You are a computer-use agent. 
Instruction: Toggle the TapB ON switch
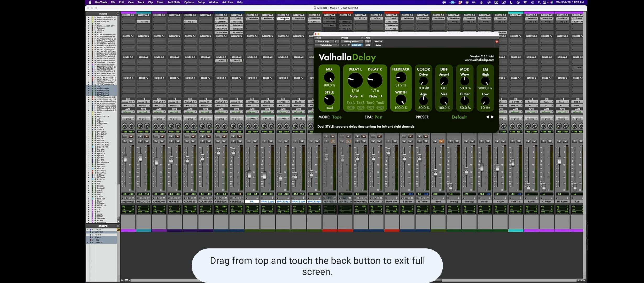360,108
